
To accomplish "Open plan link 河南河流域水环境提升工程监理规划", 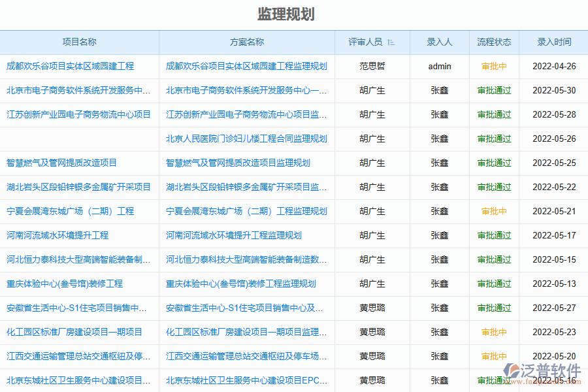I will 234,235.
